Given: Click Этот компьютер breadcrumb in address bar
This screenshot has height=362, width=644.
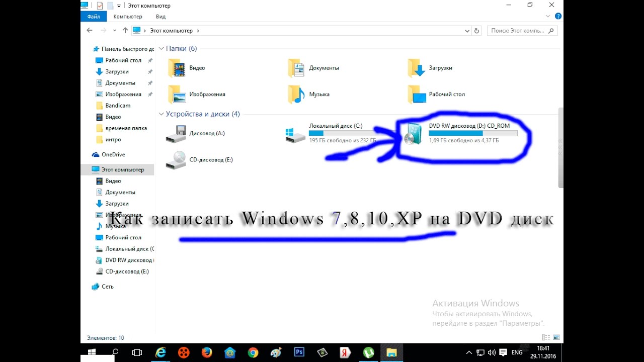Looking at the screenshot, I should point(171,31).
